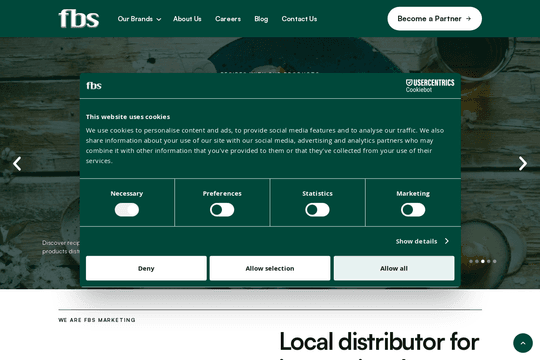
Task: Click 'This website uses cookies' heading
Action: click(128, 117)
